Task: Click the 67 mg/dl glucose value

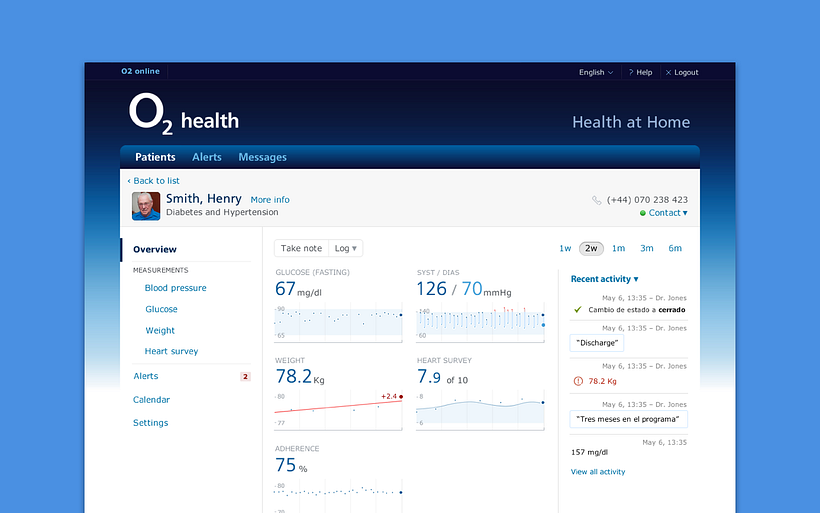Action: point(298,289)
